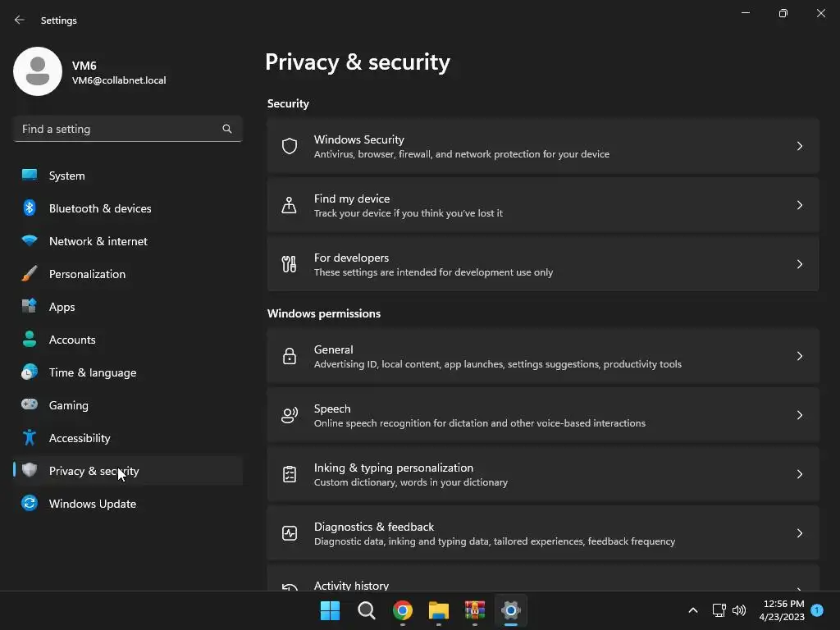Click the user profile avatar
Viewport: 840px width, 630px height.
38,71
